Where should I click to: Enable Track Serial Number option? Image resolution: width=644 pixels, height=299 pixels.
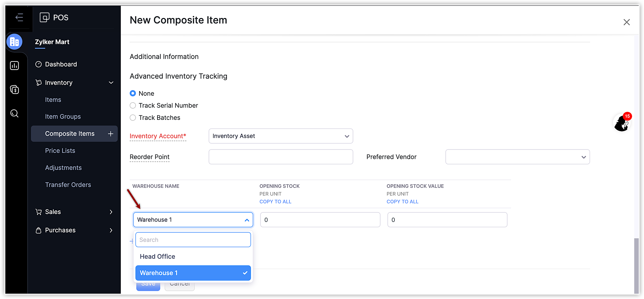click(x=133, y=106)
